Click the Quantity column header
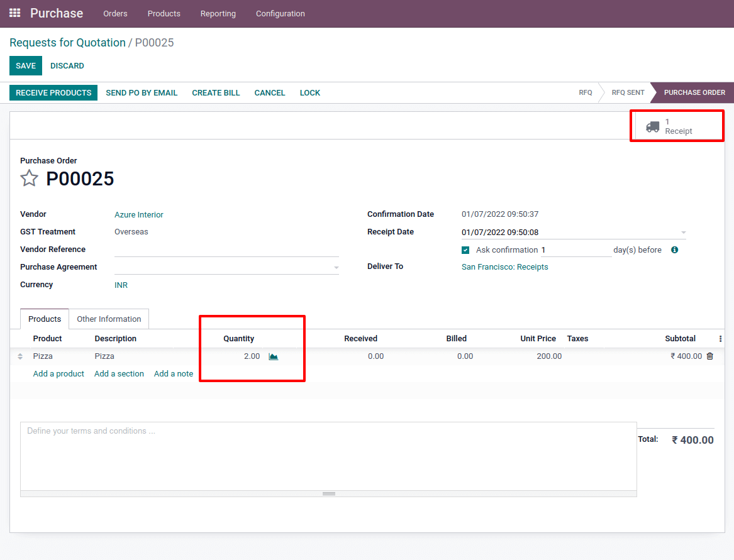Image resolution: width=734 pixels, height=560 pixels. (238, 339)
